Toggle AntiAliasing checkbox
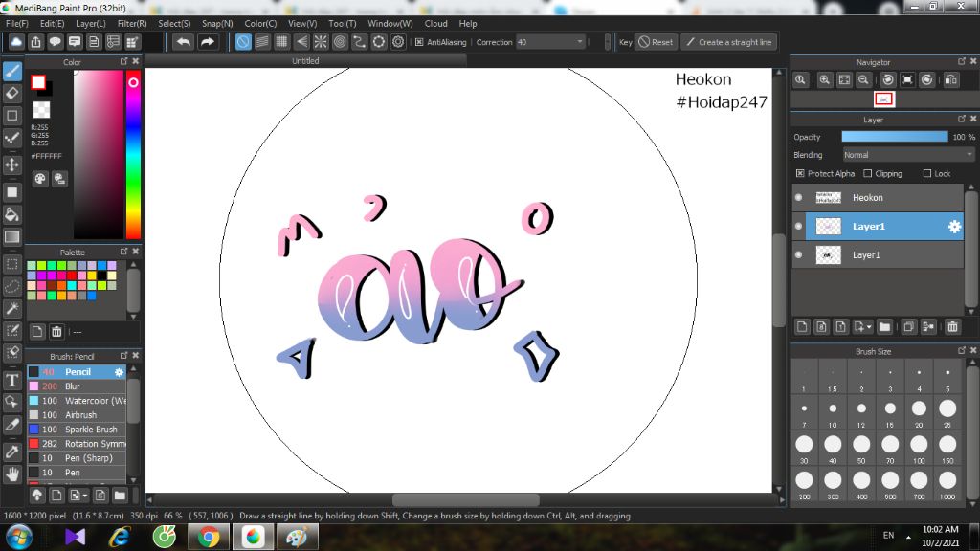980x551 pixels. pos(419,42)
